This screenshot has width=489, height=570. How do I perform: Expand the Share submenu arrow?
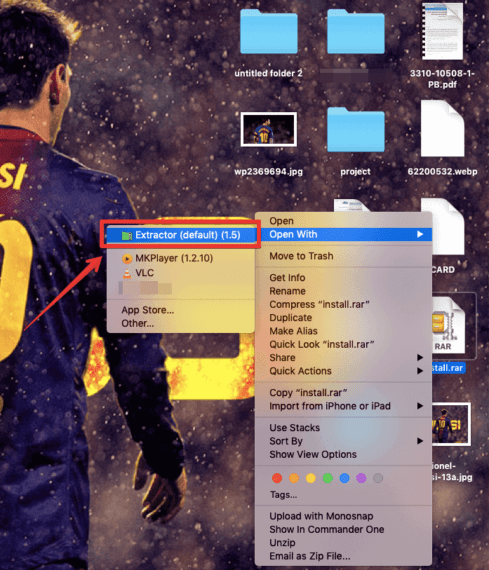[420, 358]
